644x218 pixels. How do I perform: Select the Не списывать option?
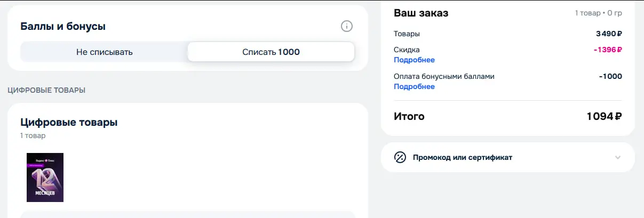105,52
